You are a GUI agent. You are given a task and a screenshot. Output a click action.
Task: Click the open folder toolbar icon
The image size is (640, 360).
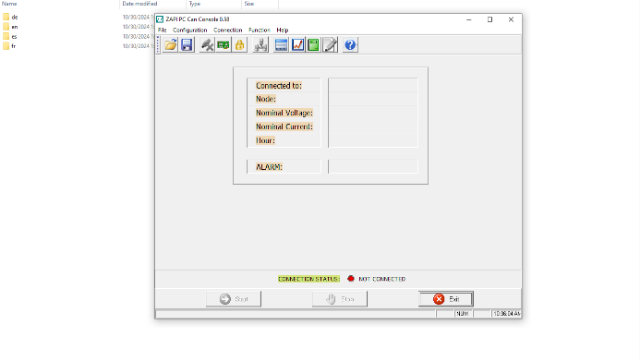171,45
